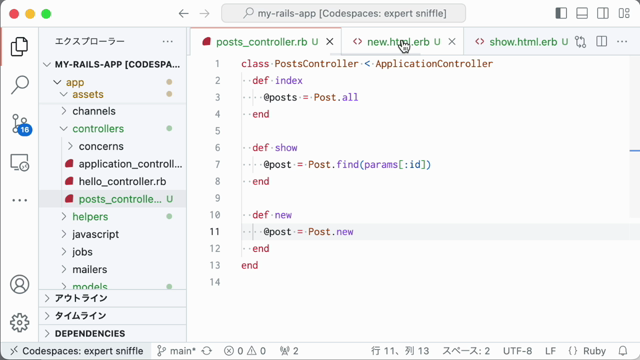The image size is (640, 360).
Task: Click the main* branch in status bar
Action: [177, 351]
